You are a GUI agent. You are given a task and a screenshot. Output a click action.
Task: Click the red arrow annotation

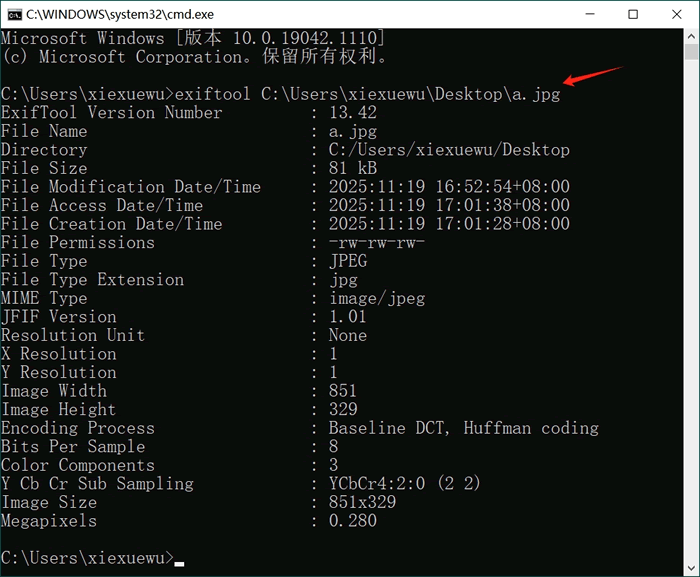(x=593, y=76)
